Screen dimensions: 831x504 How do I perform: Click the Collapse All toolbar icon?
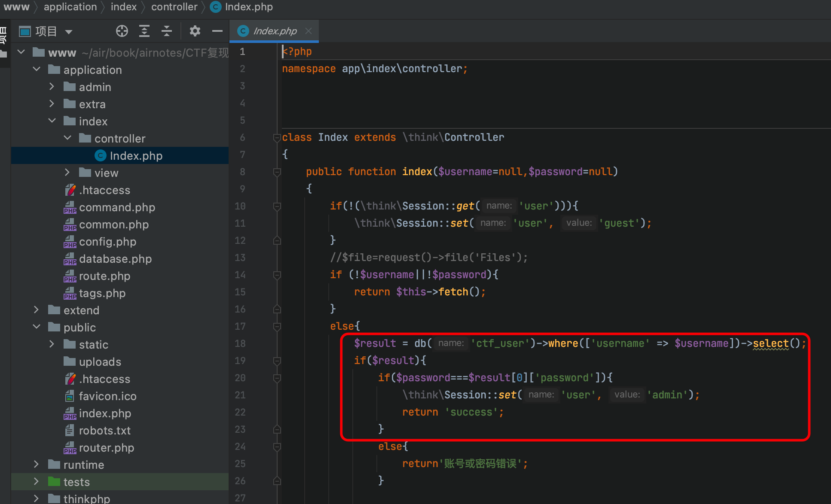pos(167,31)
